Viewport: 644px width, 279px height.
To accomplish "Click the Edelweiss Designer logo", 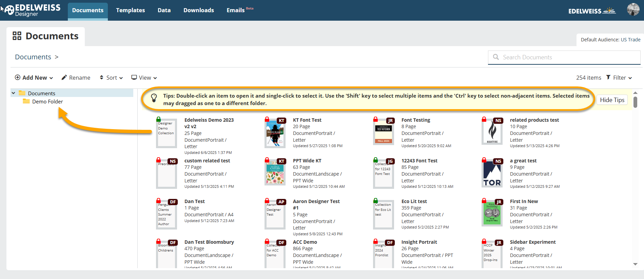I will pos(33,10).
